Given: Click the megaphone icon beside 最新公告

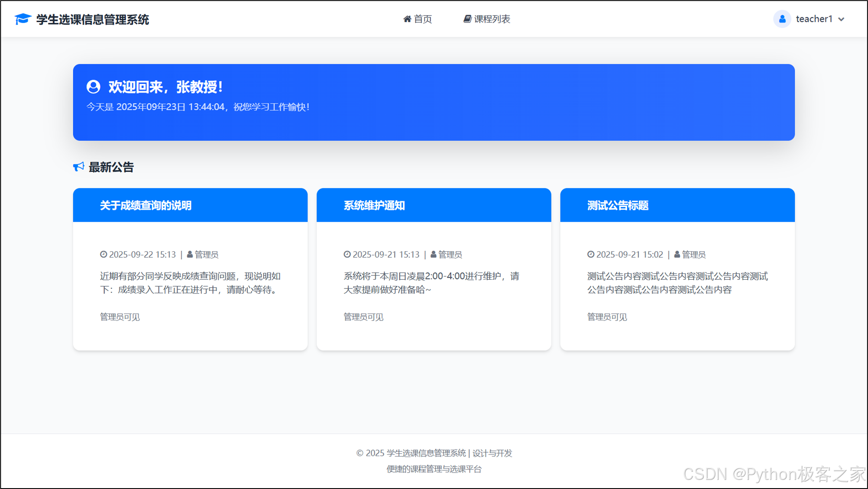Looking at the screenshot, I should point(78,167).
